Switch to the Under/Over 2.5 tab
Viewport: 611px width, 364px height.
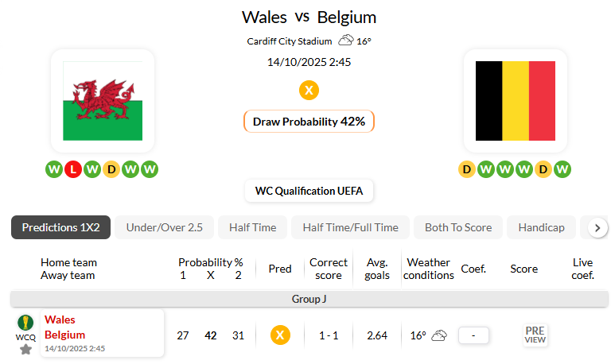coord(165,227)
